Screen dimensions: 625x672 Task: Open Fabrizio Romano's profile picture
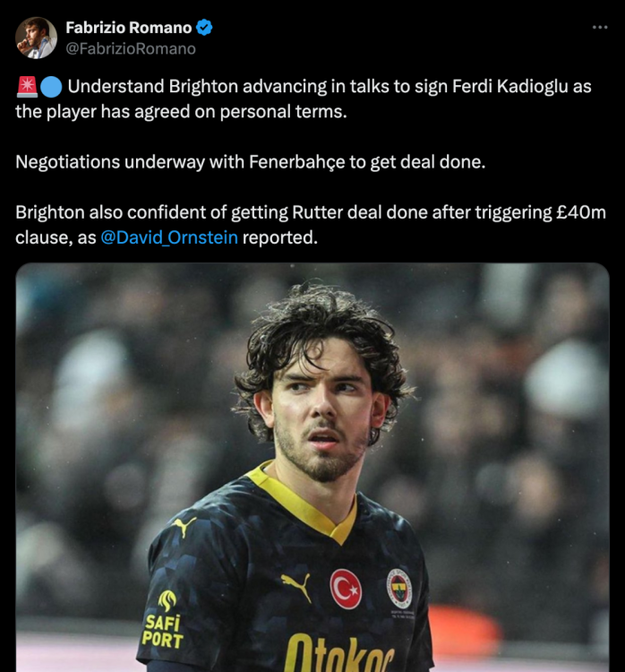37,38
